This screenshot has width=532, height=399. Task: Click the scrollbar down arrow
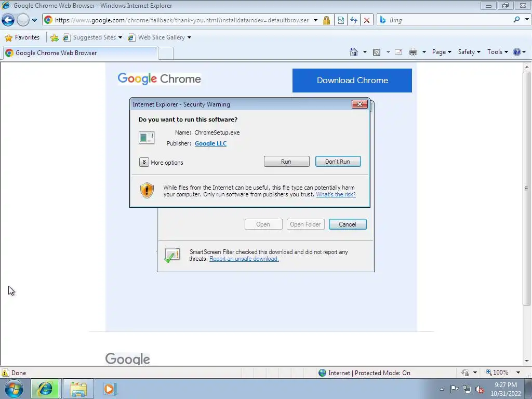point(527,361)
